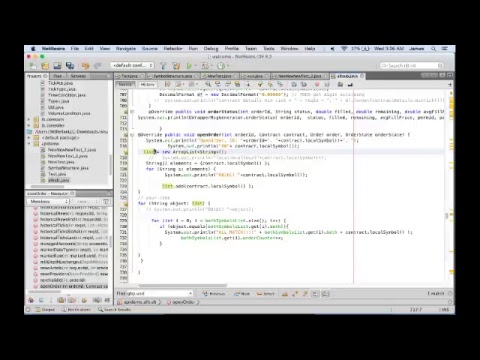Click the Next button in find bar
This screenshot has width=480, height=360.
tap(242, 294)
